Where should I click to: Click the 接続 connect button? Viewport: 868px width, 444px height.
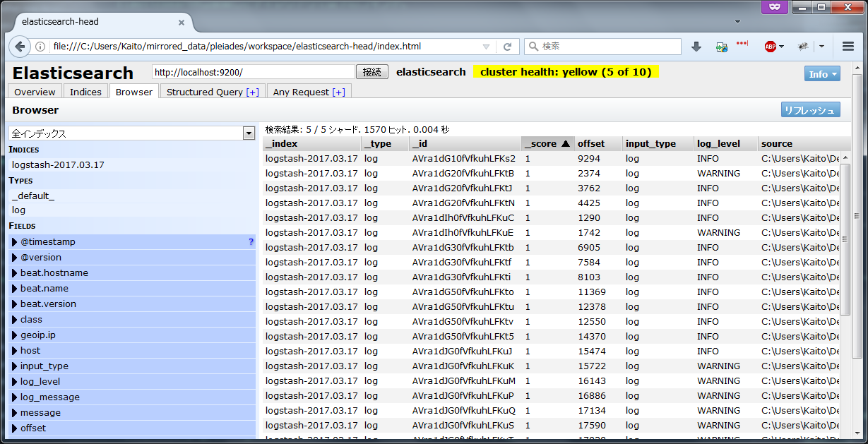pyautogui.click(x=372, y=72)
